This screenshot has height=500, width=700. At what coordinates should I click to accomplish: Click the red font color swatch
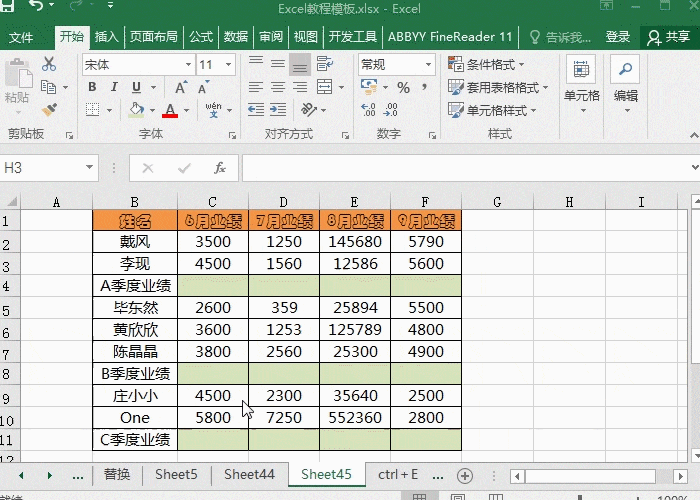coord(170,111)
